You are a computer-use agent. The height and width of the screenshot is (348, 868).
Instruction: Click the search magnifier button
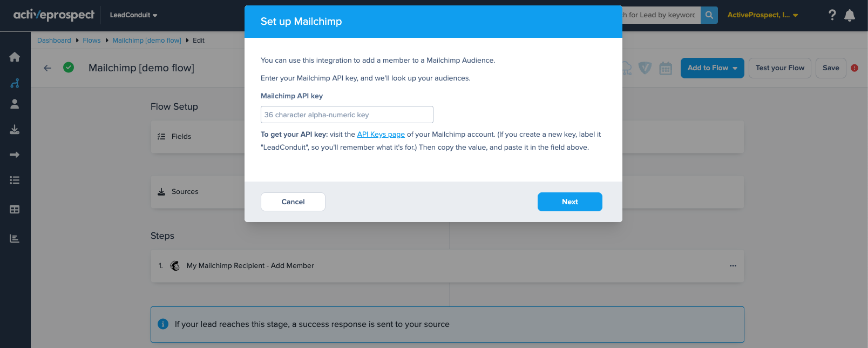click(709, 15)
